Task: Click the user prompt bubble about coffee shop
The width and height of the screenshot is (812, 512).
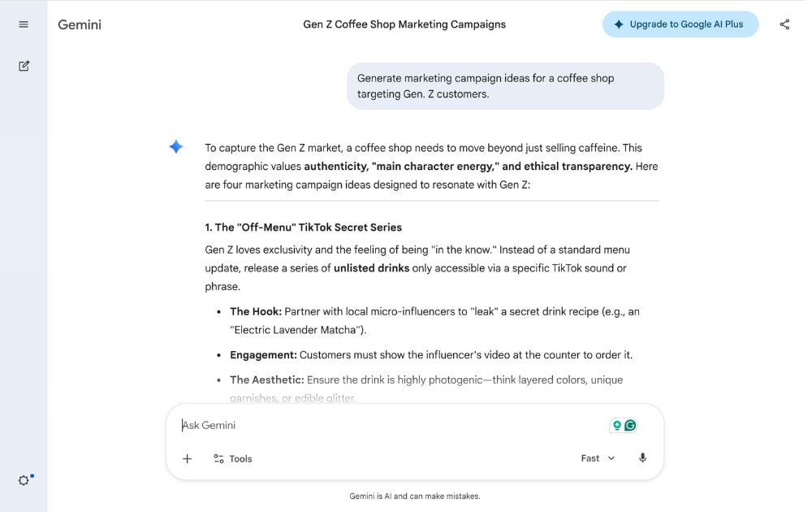Action: (x=505, y=86)
